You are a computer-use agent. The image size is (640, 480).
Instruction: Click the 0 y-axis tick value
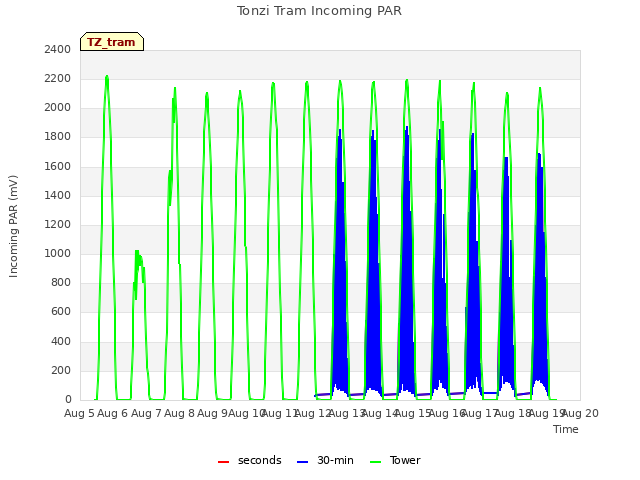pyautogui.click(x=68, y=400)
